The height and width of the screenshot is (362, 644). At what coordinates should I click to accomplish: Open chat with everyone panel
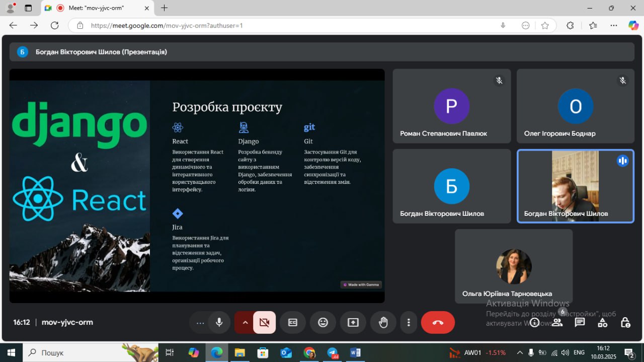pyautogui.click(x=580, y=322)
